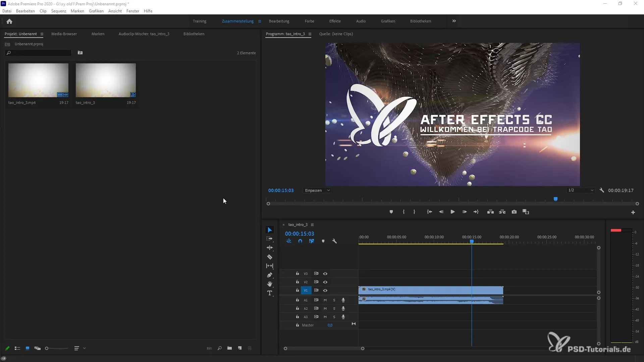Viewport: 644px width, 362px height.
Task: Select the Track Select Forward tool
Action: (x=270, y=239)
